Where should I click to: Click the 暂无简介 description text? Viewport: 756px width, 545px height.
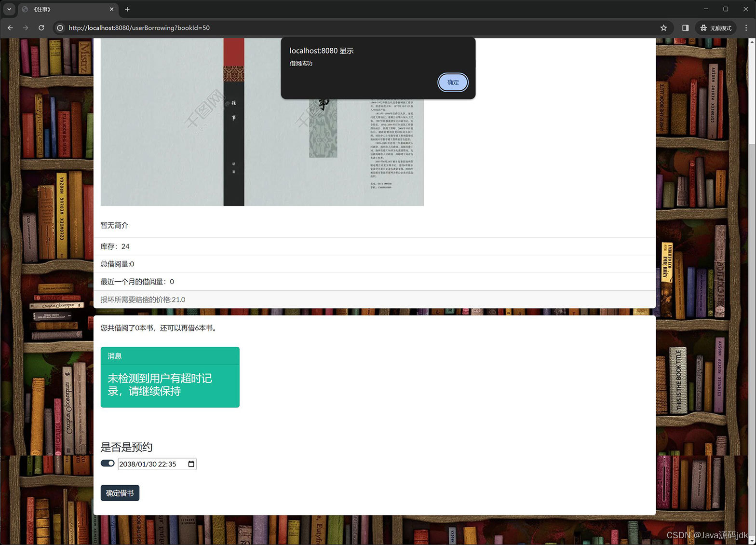tap(114, 225)
